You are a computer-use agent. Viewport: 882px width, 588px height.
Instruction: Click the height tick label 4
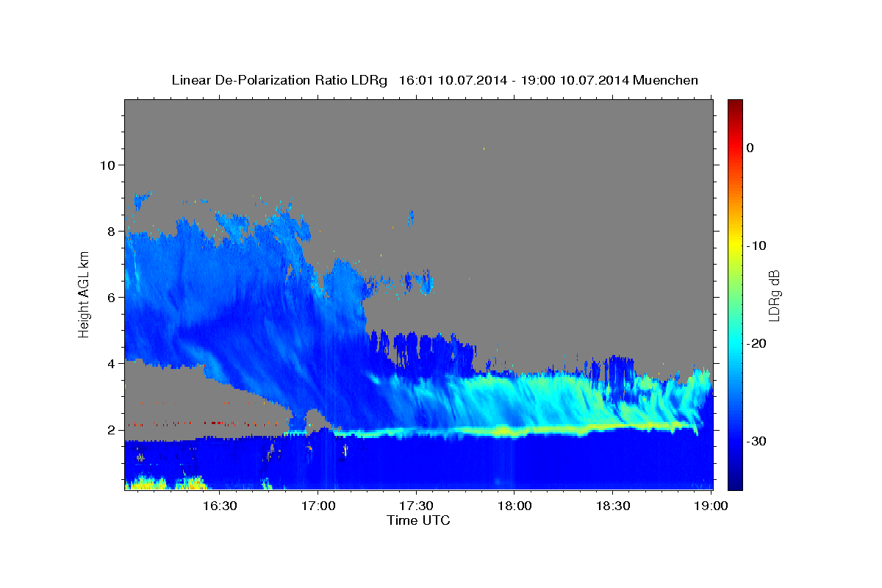[x=112, y=363]
